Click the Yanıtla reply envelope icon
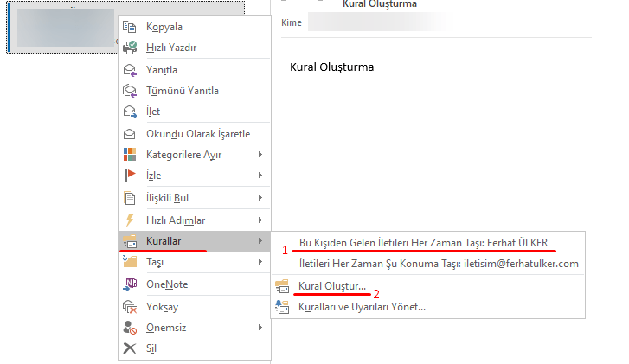Viewport: 629px width, 364px height. tap(131, 70)
